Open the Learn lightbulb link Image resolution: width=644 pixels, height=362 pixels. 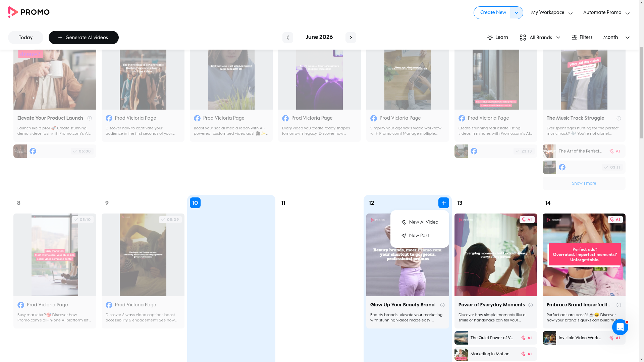tap(497, 38)
